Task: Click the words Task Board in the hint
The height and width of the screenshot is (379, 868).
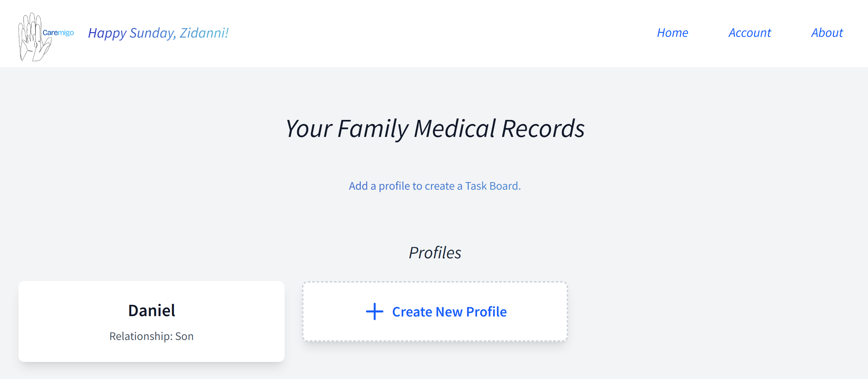Action: pyautogui.click(x=492, y=186)
